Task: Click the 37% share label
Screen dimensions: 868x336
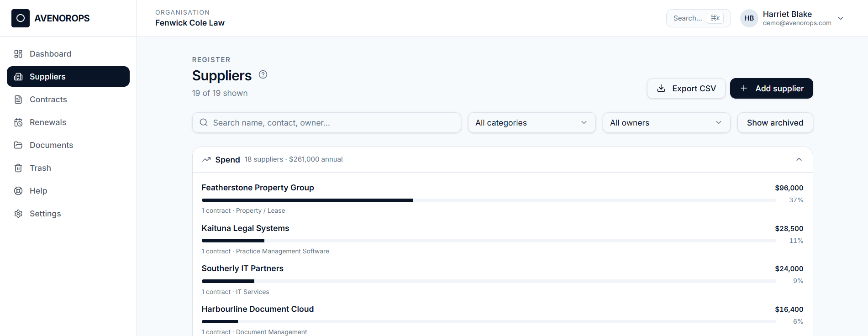Action: click(x=796, y=200)
